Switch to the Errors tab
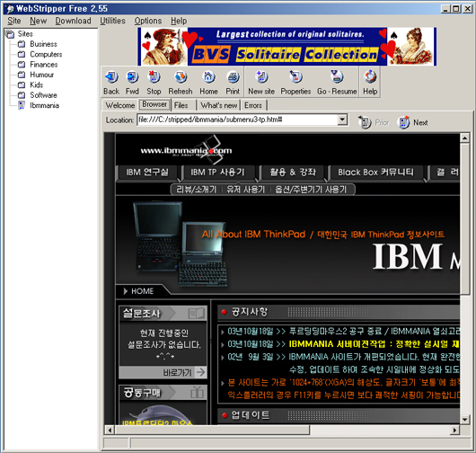This screenshot has width=476, height=453. 253,105
